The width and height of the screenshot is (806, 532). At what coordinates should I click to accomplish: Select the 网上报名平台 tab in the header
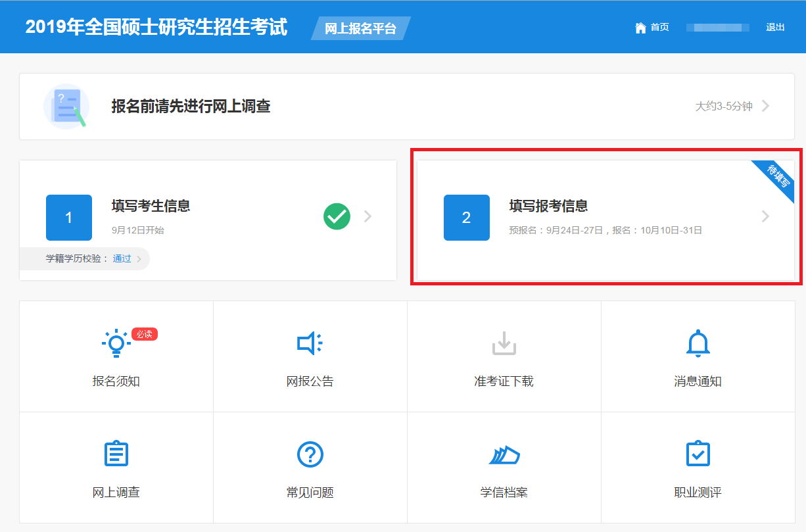tap(360, 28)
